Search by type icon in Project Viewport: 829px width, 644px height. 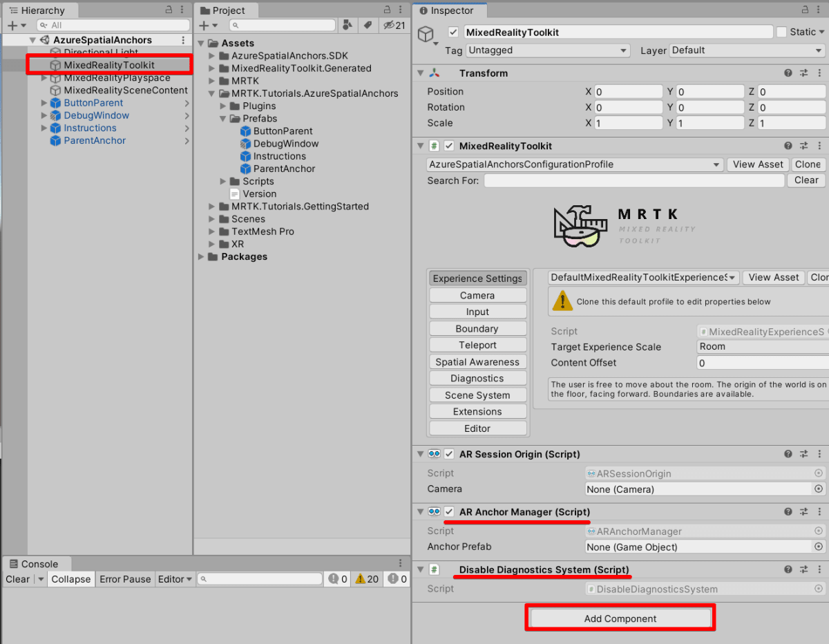[348, 26]
